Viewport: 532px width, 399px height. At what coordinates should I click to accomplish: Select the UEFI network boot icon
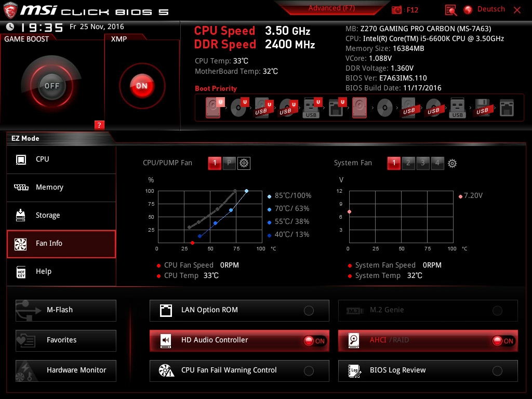tap(337, 108)
